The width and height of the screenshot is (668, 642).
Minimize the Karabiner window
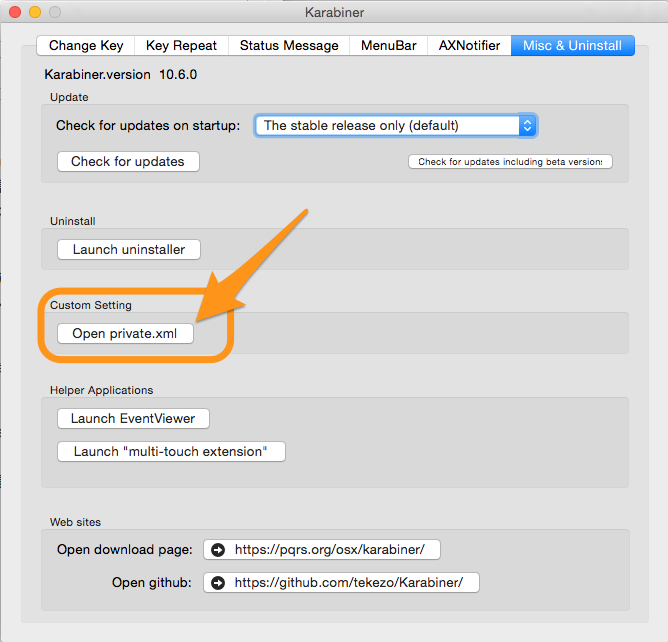point(35,12)
